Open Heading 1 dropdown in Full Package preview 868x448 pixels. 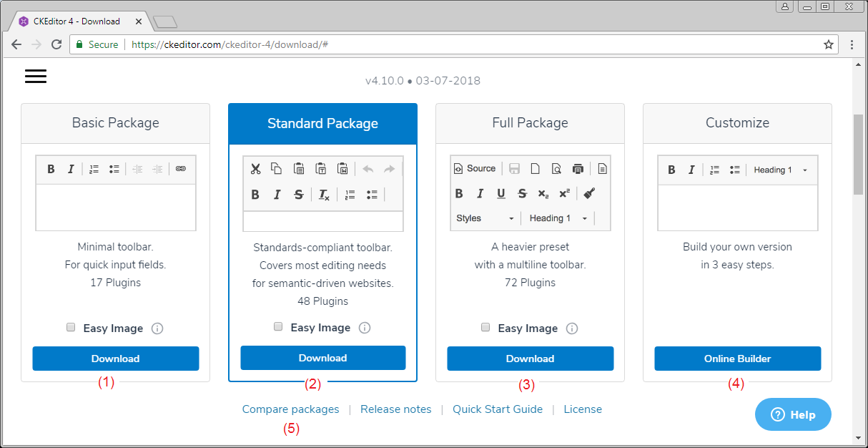click(558, 218)
